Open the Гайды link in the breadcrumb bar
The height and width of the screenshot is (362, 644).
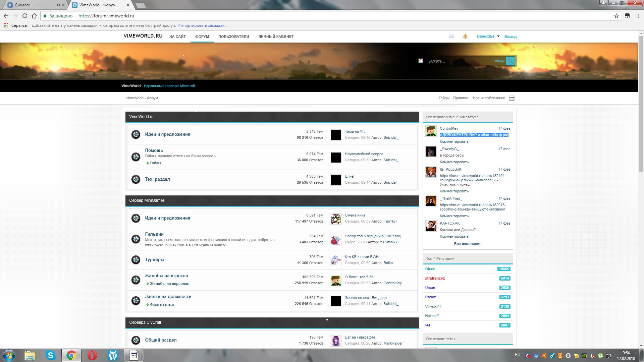click(x=444, y=98)
